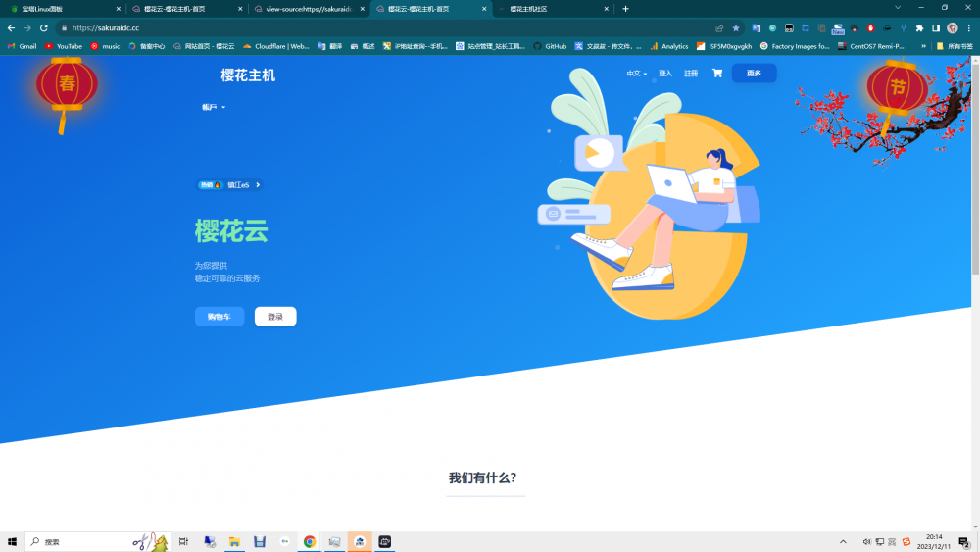This screenshot has height=552, width=980.
Task: Click the blue key extension icon
Action: tap(904, 28)
